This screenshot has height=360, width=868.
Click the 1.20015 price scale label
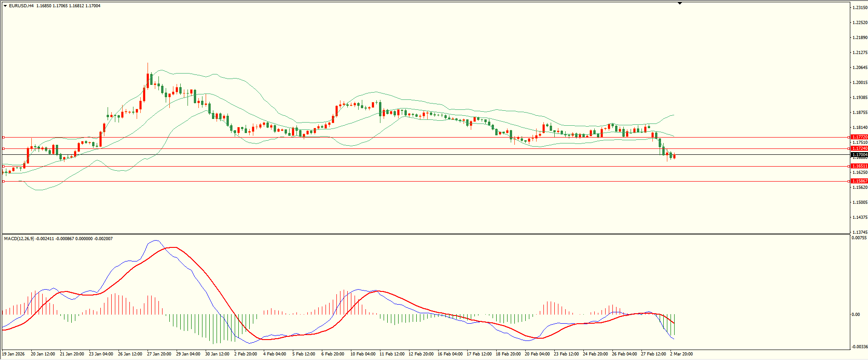click(860, 83)
